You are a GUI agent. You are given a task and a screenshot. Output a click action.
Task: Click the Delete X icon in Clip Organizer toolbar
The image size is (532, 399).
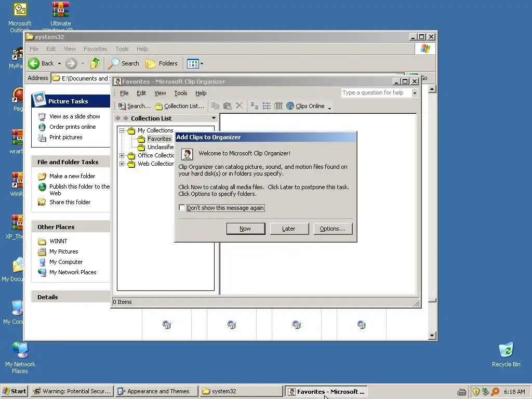239,106
